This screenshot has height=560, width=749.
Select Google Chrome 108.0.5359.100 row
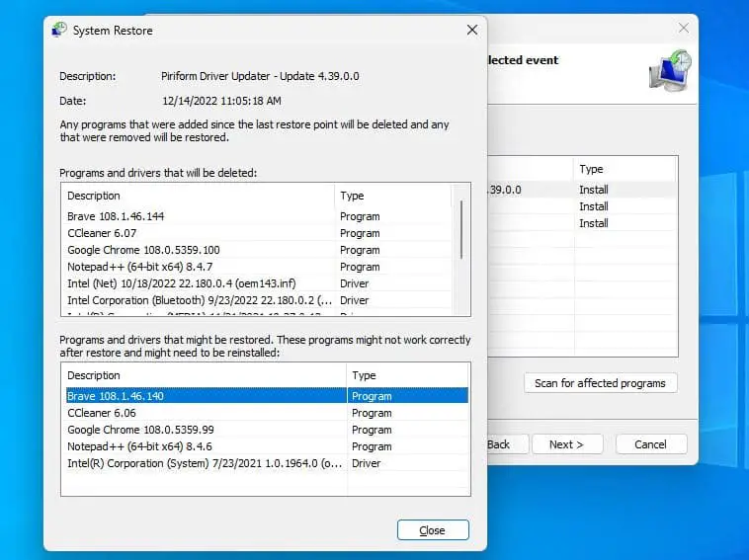258,250
